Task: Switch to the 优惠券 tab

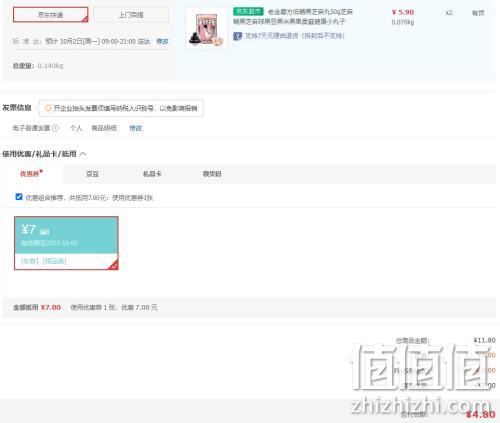Action: point(31,174)
